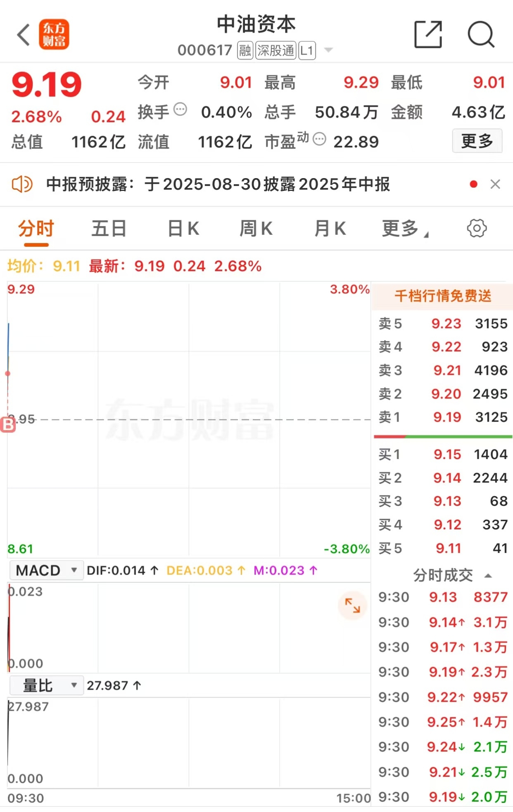
Task: Switch to the 日K tab
Action: (x=183, y=228)
